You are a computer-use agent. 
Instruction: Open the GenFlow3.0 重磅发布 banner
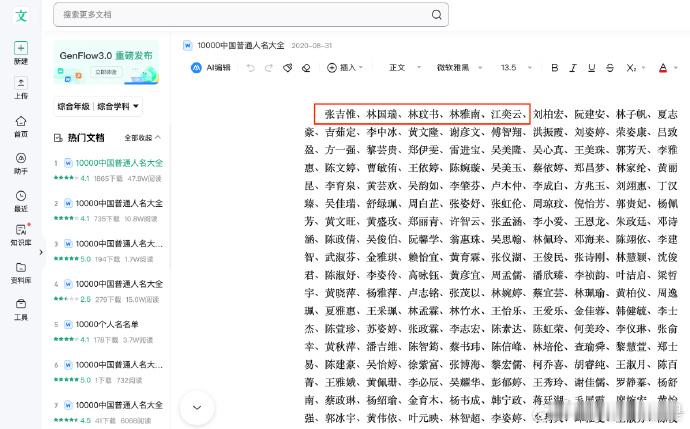106,62
